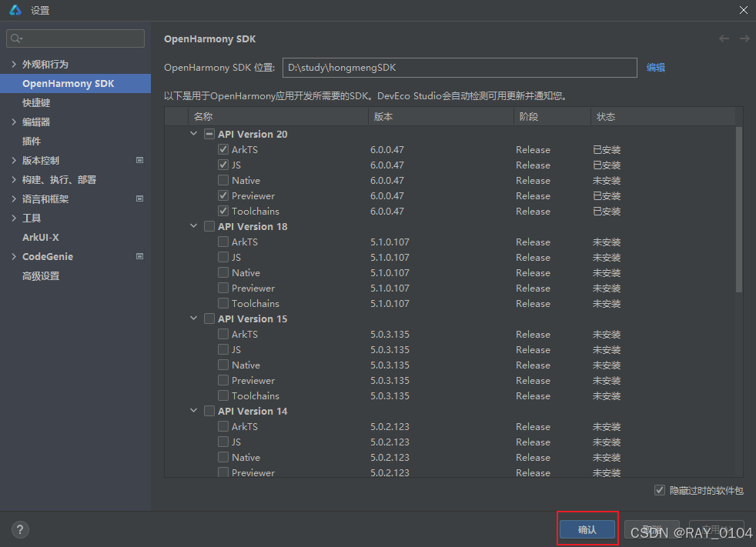Check ArkTS 5.1.0.107 checkbox
The width and height of the screenshot is (756, 547).
pos(222,242)
